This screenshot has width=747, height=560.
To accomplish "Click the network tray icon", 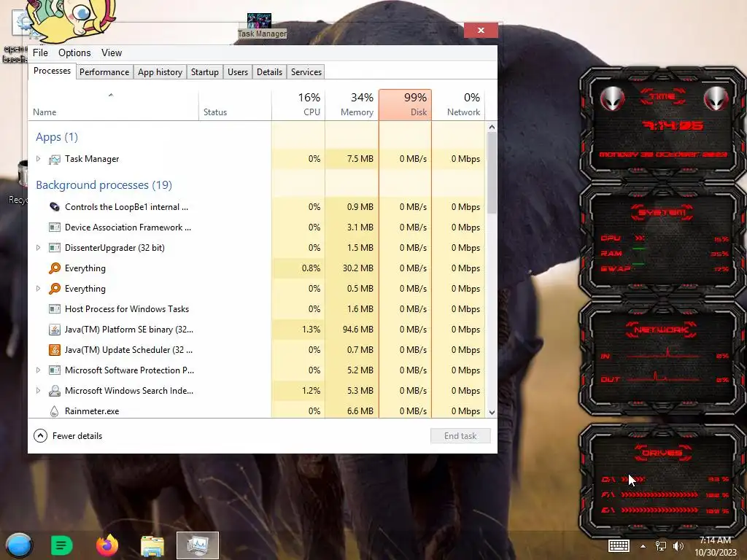I will pos(661,546).
